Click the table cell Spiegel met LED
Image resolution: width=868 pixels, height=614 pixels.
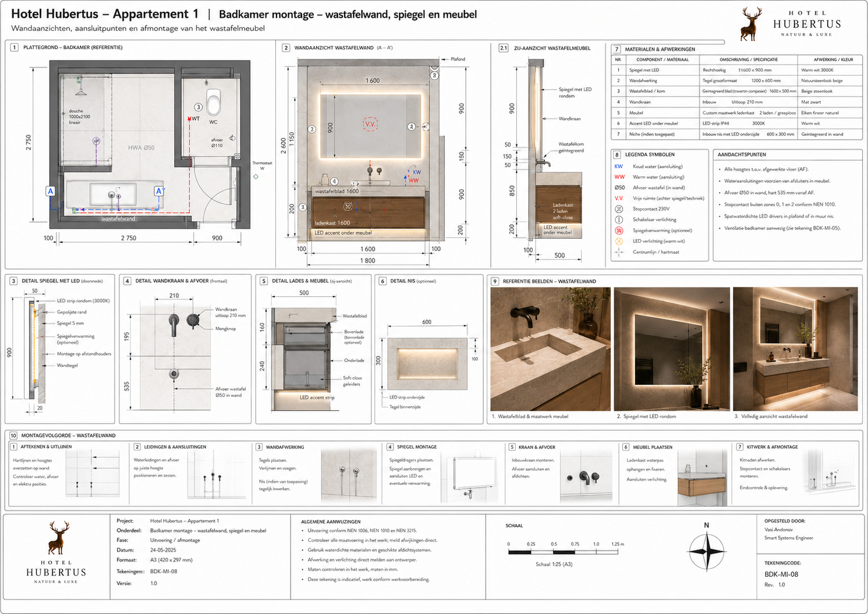pos(644,70)
